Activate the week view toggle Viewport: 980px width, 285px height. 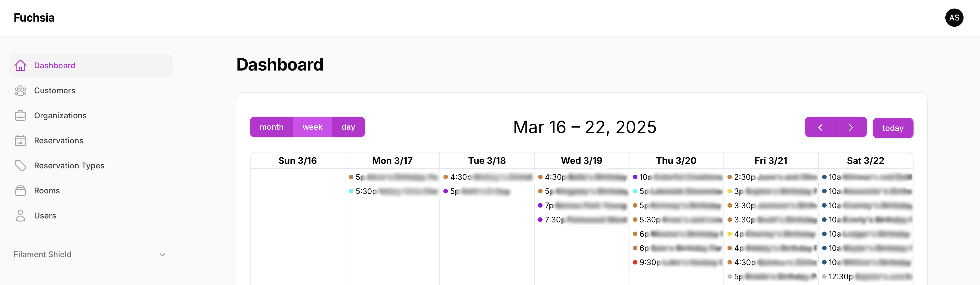pos(312,127)
